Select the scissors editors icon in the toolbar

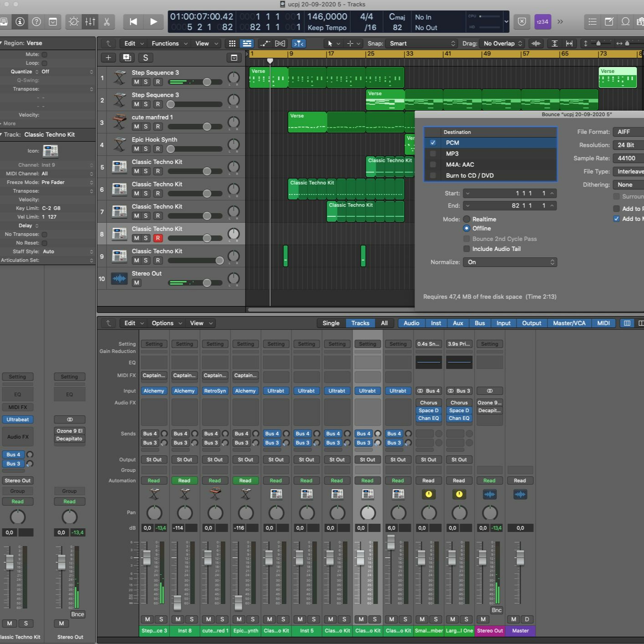point(107,22)
